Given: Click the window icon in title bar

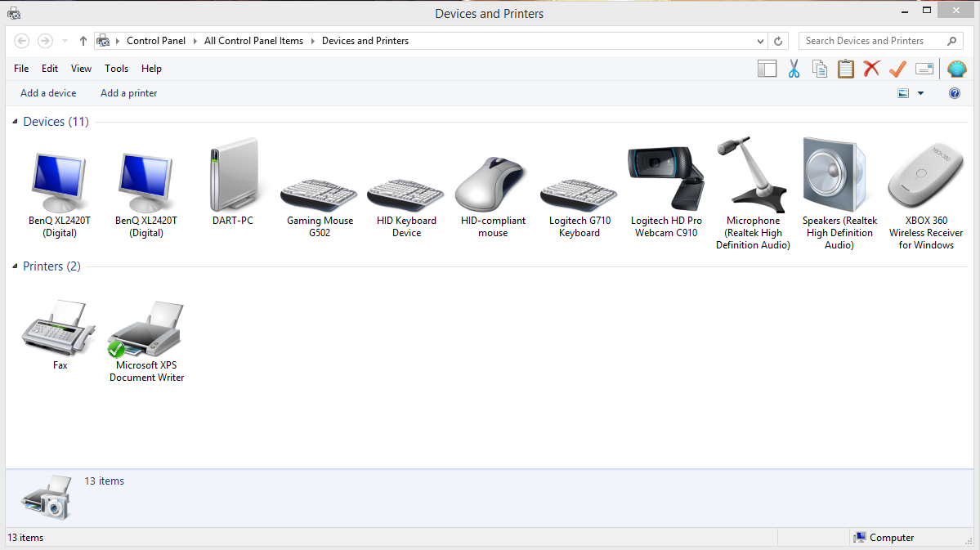Looking at the screenshot, I should pos(14,13).
